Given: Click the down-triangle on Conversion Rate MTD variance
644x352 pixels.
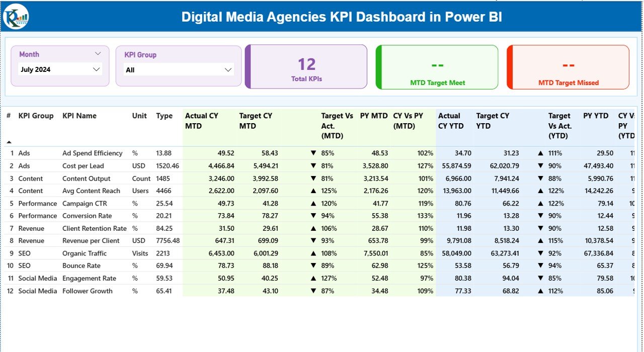Looking at the screenshot, I should pos(312,215).
